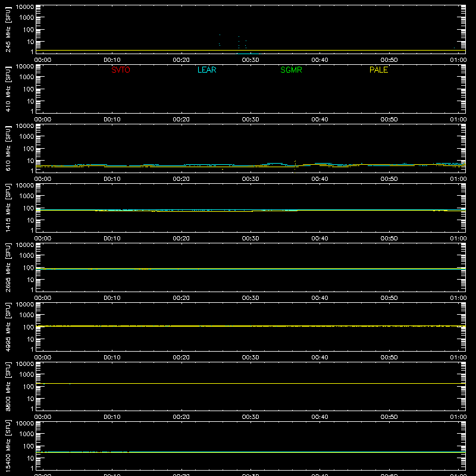Click the 00:20 time label of the 2695 MHz plot
The width and height of the screenshot is (476, 476).
[x=181, y=298]
